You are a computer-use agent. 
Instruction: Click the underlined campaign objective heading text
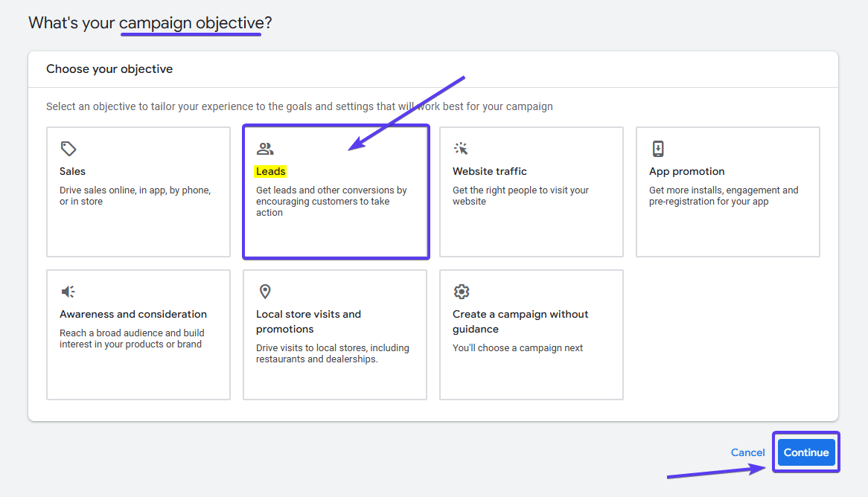pos(191,23)
